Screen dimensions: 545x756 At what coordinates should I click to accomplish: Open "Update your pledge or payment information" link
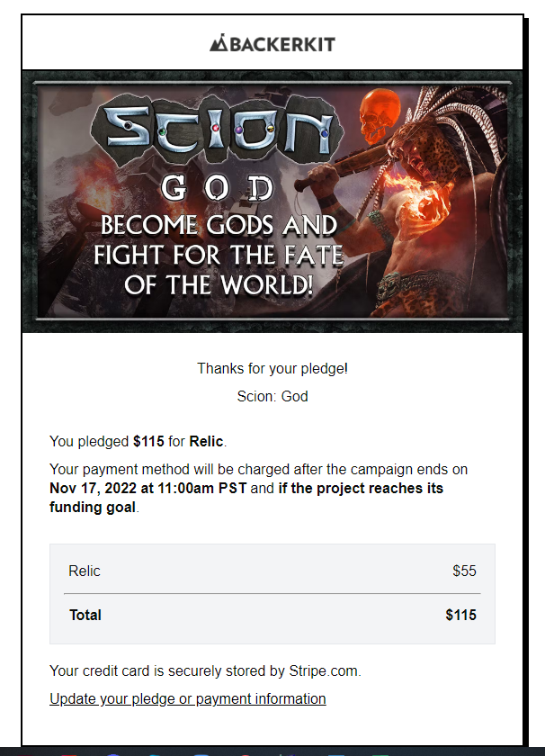187,698
